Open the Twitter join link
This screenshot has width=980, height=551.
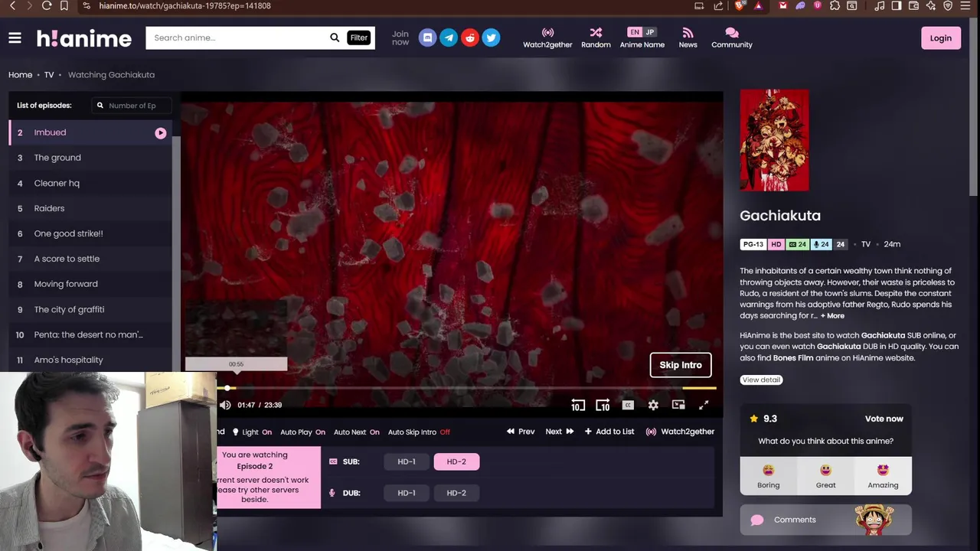492,37
